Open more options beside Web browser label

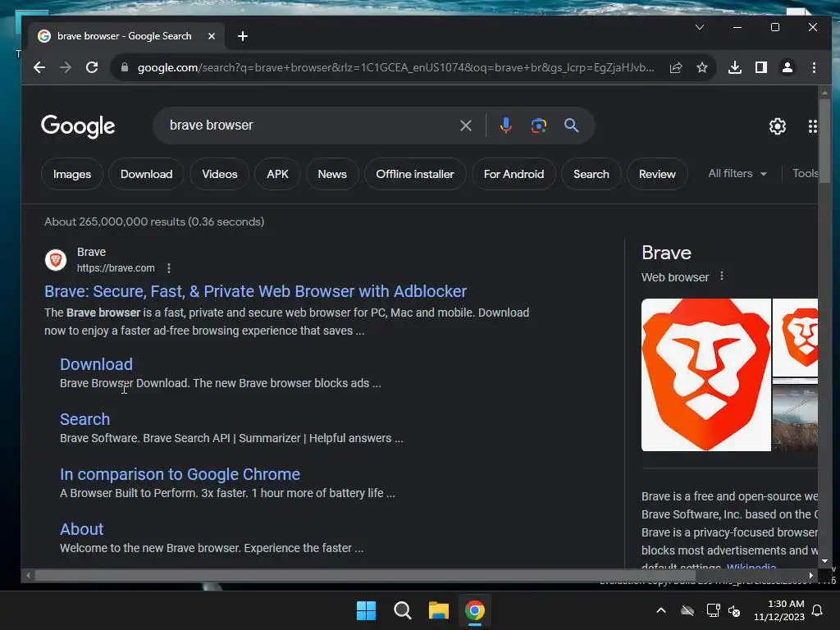(722, 276)
